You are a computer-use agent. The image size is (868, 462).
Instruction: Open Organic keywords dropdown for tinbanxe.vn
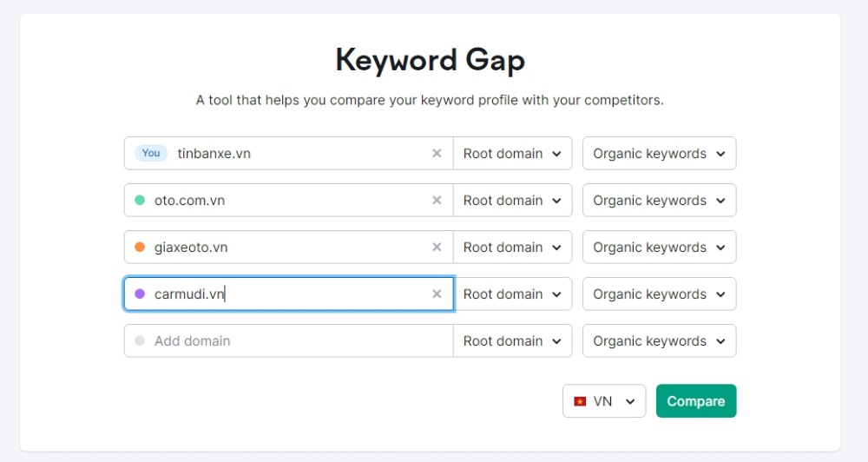(659, 154)
